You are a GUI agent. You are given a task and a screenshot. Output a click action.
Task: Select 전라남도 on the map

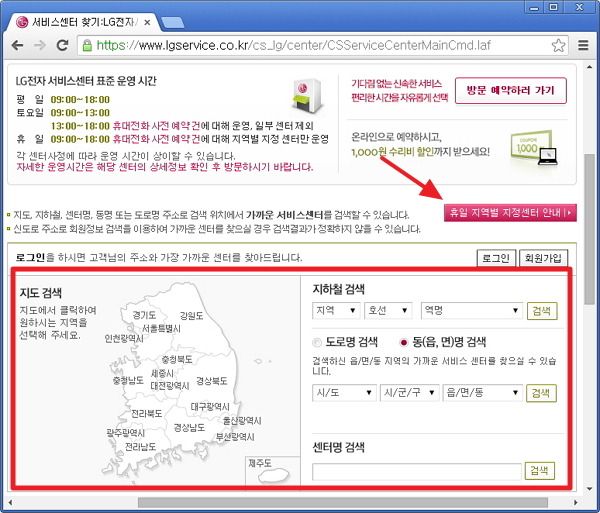pos(140,446)
